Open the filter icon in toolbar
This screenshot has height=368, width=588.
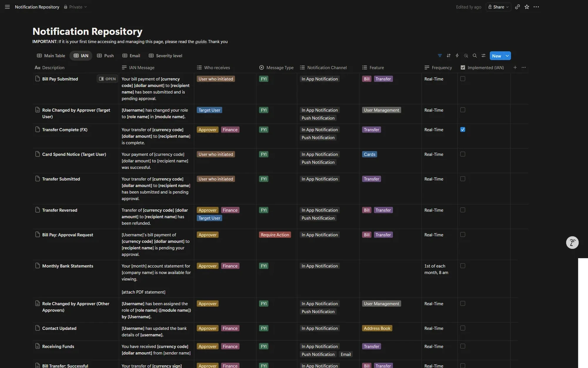(440, 56)
